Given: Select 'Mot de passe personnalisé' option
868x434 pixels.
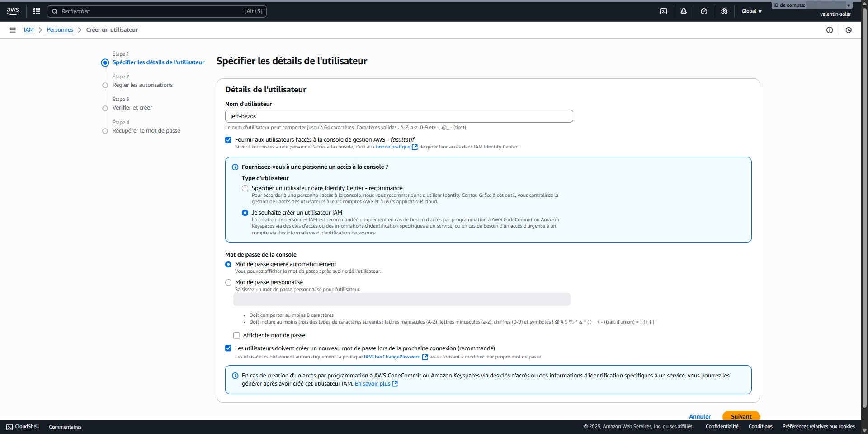Looking at the screenshot, I should point(228,282).
